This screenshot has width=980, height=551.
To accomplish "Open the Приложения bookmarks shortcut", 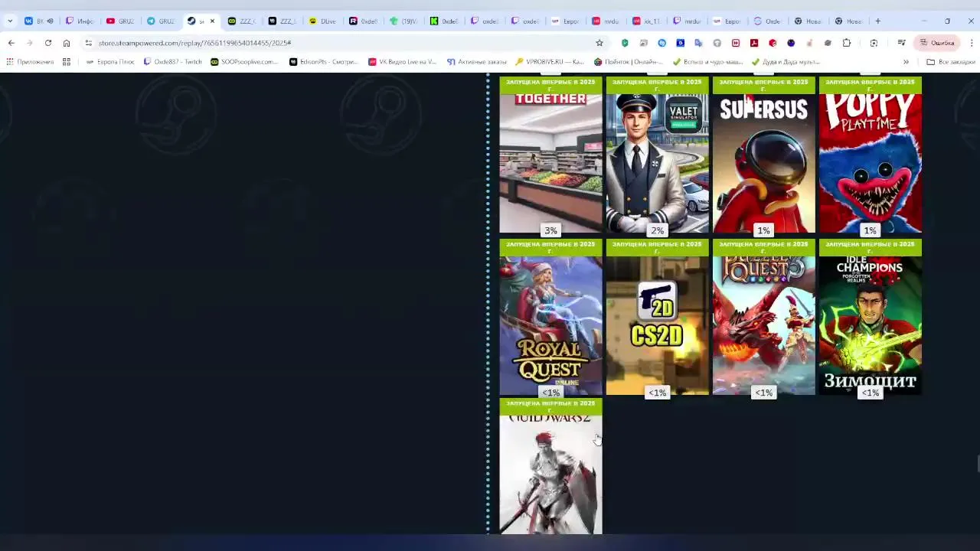I will pos(30,62).
